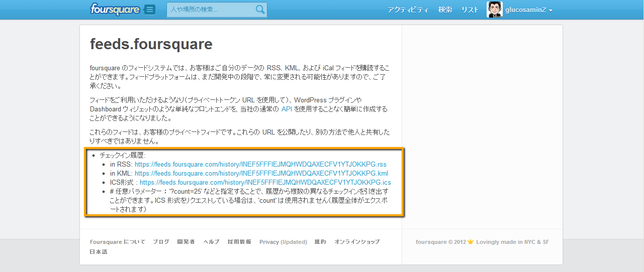
Task: Open the ブログ footer link
Action: (x=161, y=242)
